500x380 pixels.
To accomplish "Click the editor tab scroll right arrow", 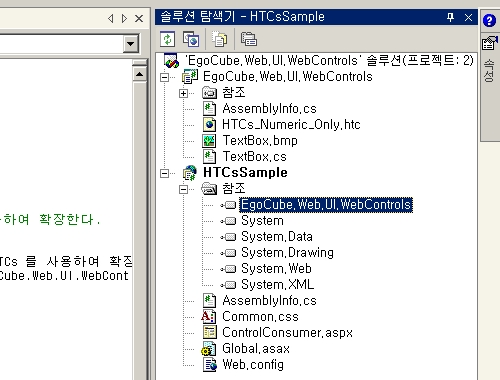I will (x=124, y=18).
